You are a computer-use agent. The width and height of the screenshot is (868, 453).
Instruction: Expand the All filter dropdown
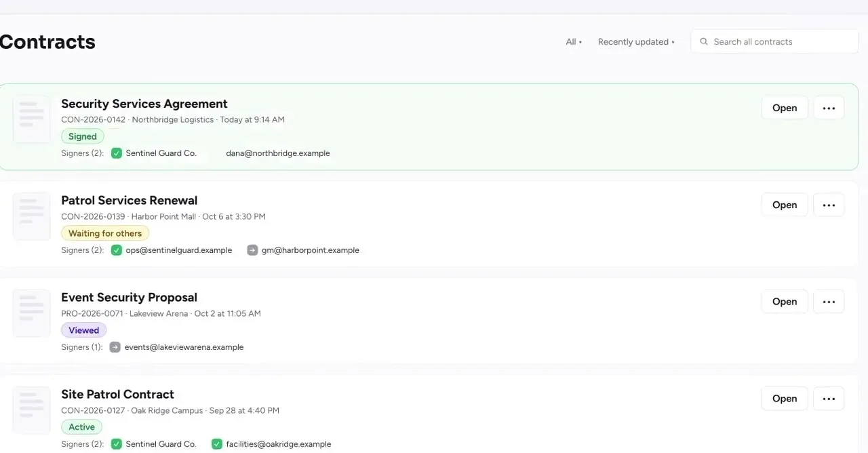574,42
